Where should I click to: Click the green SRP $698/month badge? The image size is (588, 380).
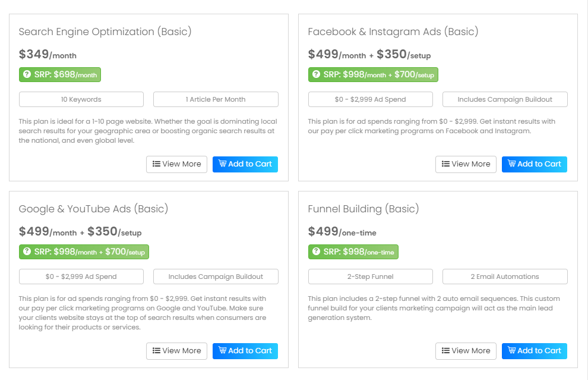60,75
